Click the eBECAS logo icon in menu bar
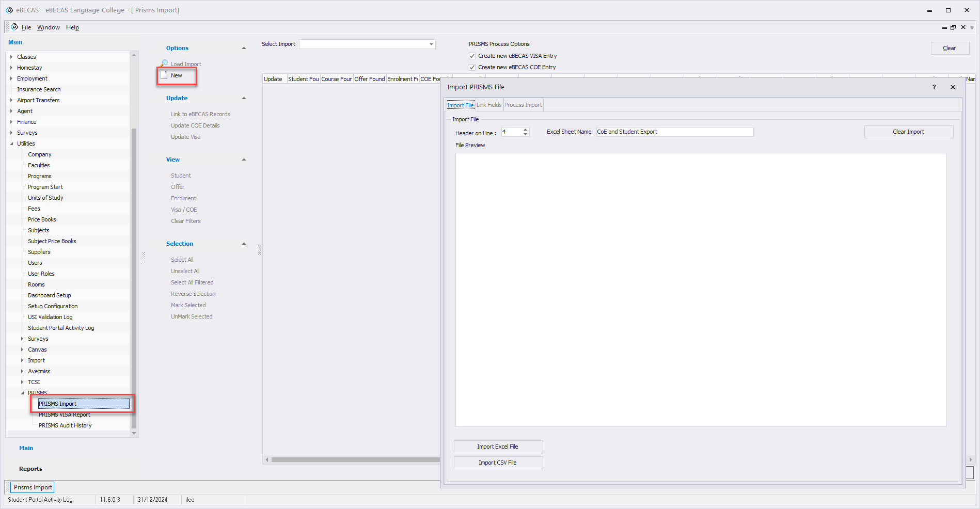 tap(14, 27)
